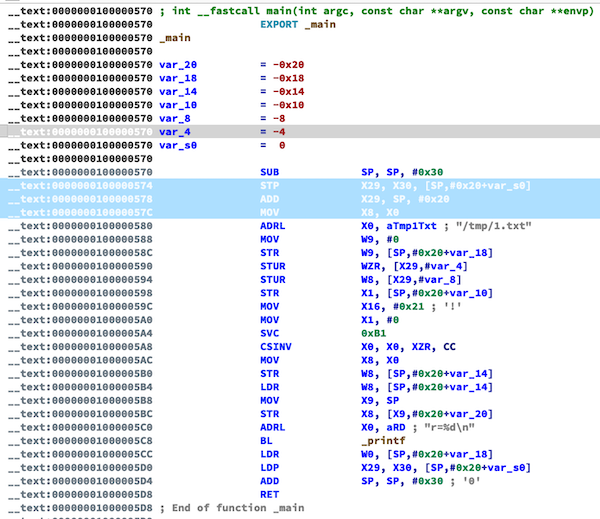The image size is (600, 519).
Task: Select the #0x21 immediate in MOV X16
Action: coord(408,306)
